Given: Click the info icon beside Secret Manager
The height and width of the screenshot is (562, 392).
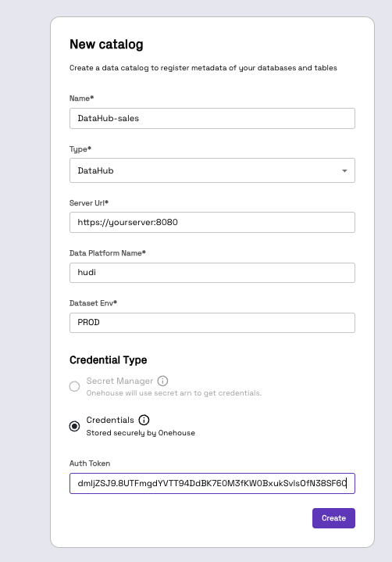Looking at the screenshot, I should pos(162,381).
